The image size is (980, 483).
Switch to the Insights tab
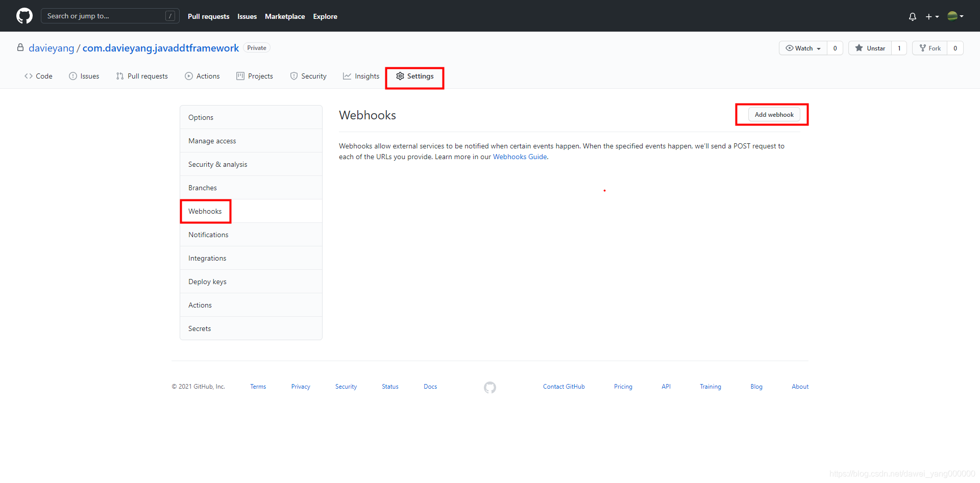pyautogui.click(x=361, y=76)
